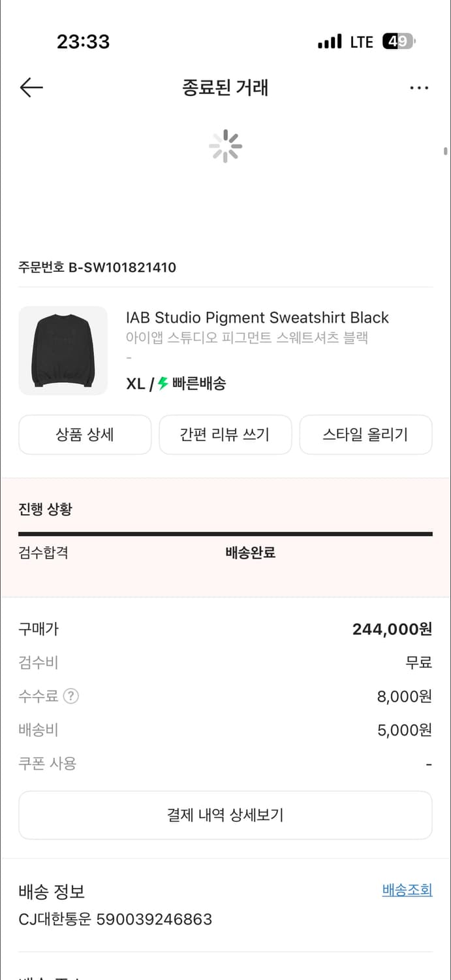Tap the 검수합격 inspection passed label
The width and height of the screenshot is (451, 980).
point(42,553)
